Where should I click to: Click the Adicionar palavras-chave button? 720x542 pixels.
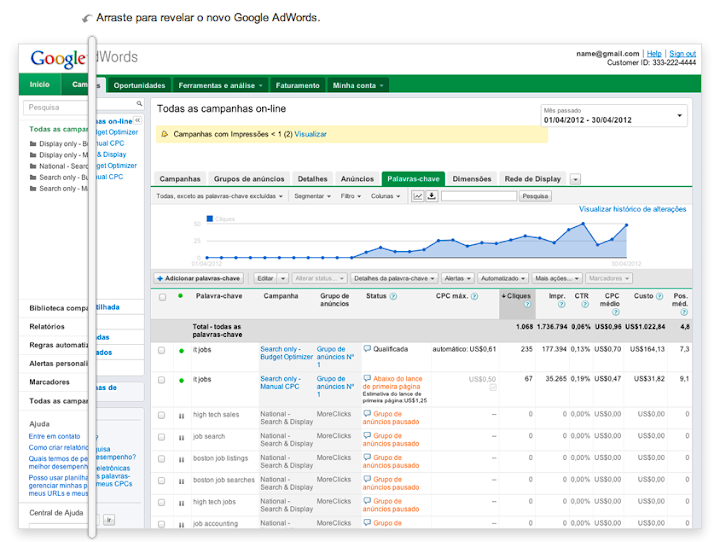(x=198, y=278)
